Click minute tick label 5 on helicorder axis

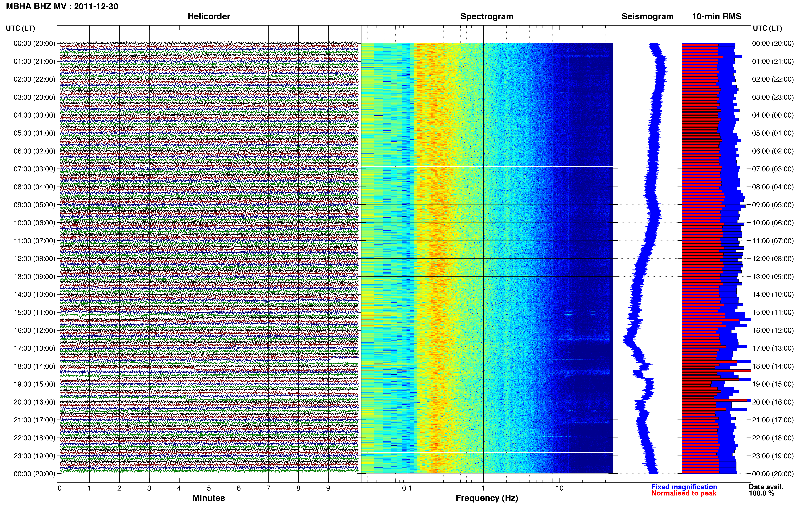click(x=209, y=488)
